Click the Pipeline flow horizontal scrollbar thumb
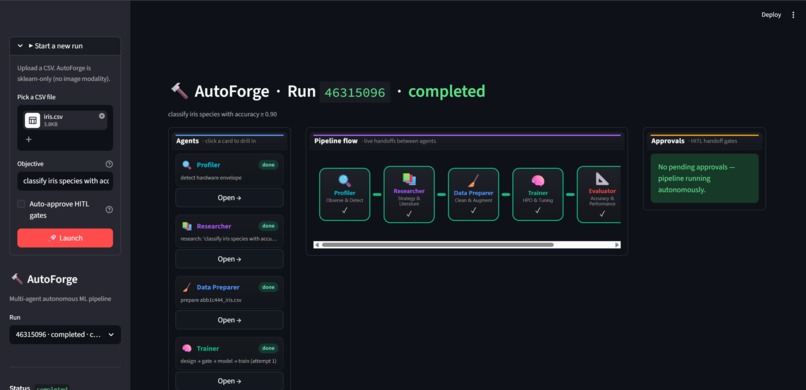806x390 pixels. [437, 245]
